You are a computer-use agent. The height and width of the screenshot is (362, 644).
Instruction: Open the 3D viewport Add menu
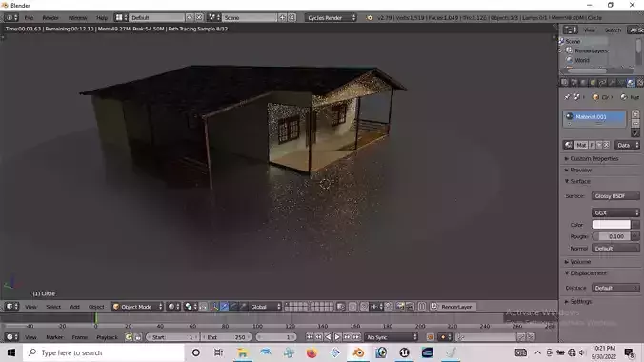click(74, 307)
